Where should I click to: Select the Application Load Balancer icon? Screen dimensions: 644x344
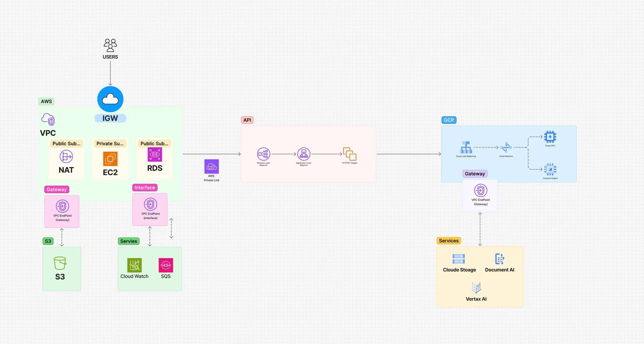[x=304, y=154]
